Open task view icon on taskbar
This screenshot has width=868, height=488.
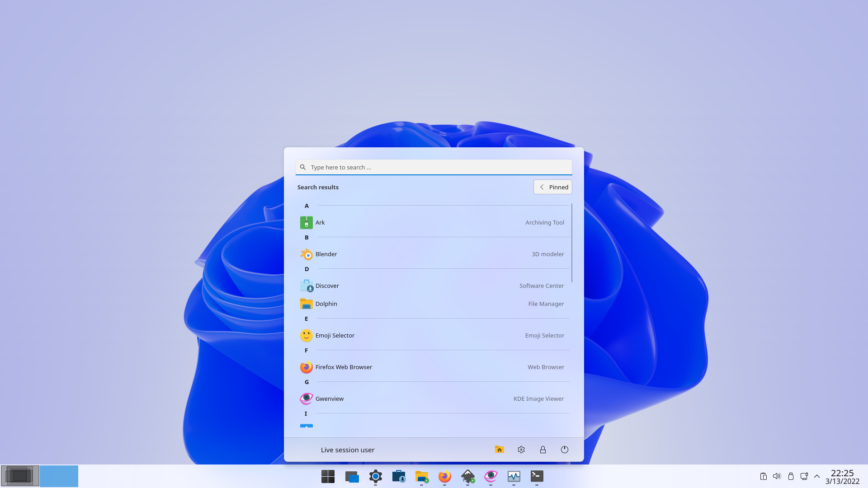coord(352,476)
